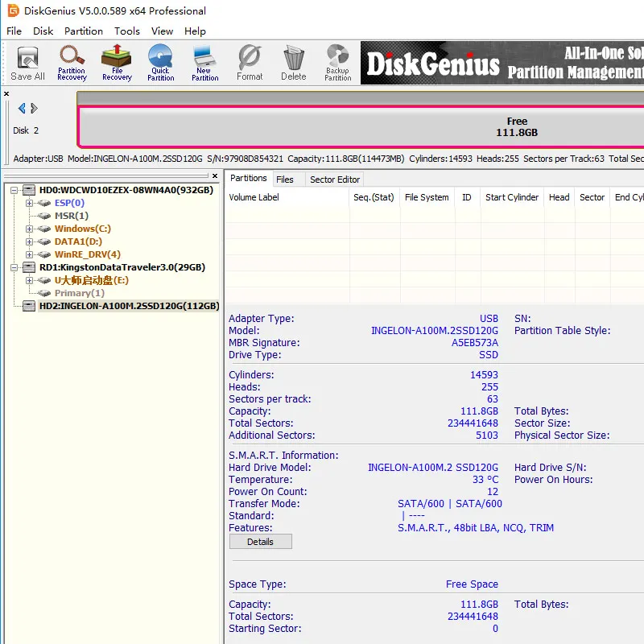Click Backup Partition toolbar icon
This screenshot has width=644, height=644.
click(x=337, y=63)
